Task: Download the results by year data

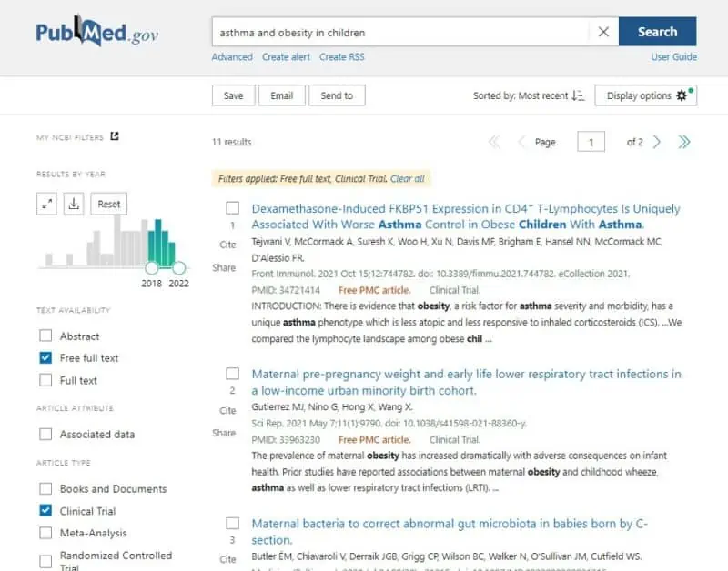Action: (x=75, y=204)
